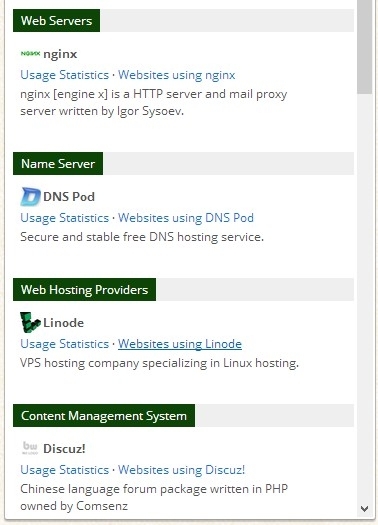Image resolution: width=378 pixels, height=525 pixels.
Task: Click the Discuz! placeholder logo icon
Action: [30, 448]
